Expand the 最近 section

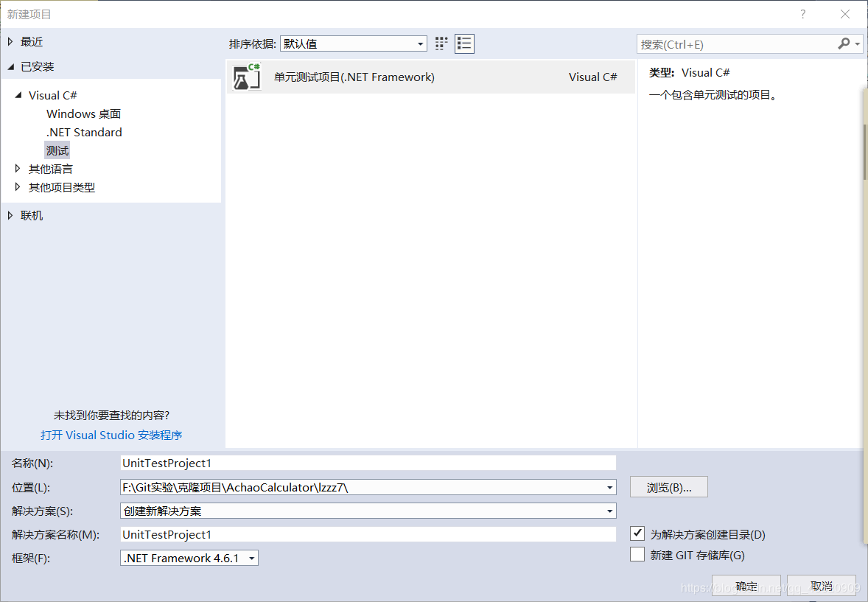[10, 41]
